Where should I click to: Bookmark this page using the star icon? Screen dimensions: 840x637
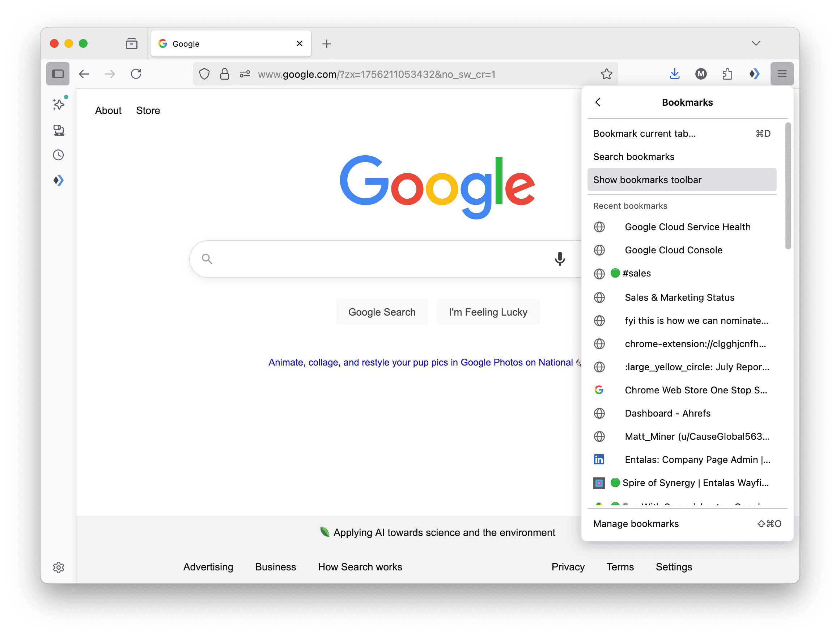coord(606,74)
